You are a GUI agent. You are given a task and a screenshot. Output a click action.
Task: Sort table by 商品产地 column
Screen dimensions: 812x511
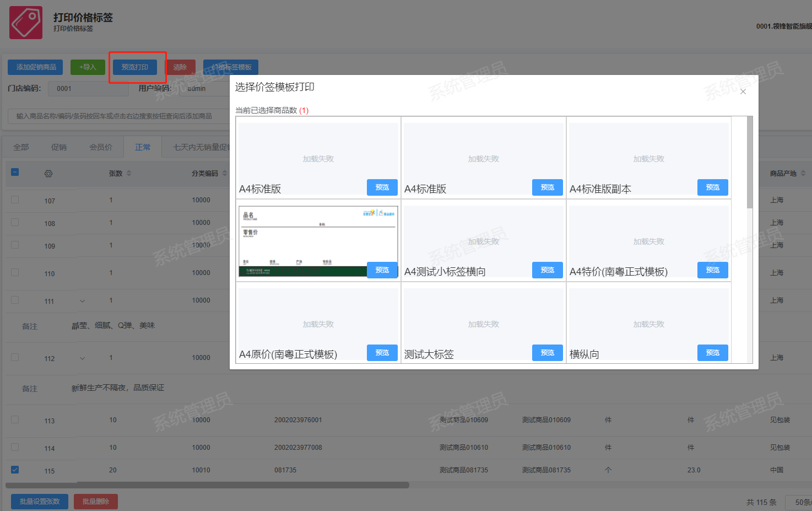click(x=803, y=173)
